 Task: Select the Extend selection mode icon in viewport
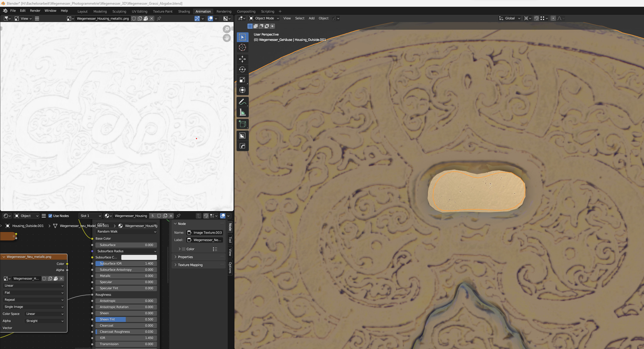256,26
